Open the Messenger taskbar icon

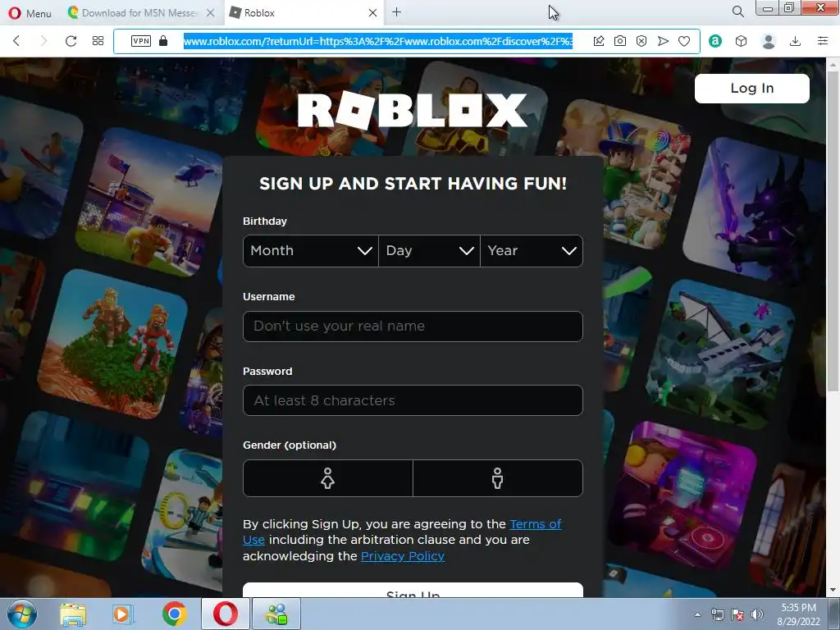[x=276, y=614]
